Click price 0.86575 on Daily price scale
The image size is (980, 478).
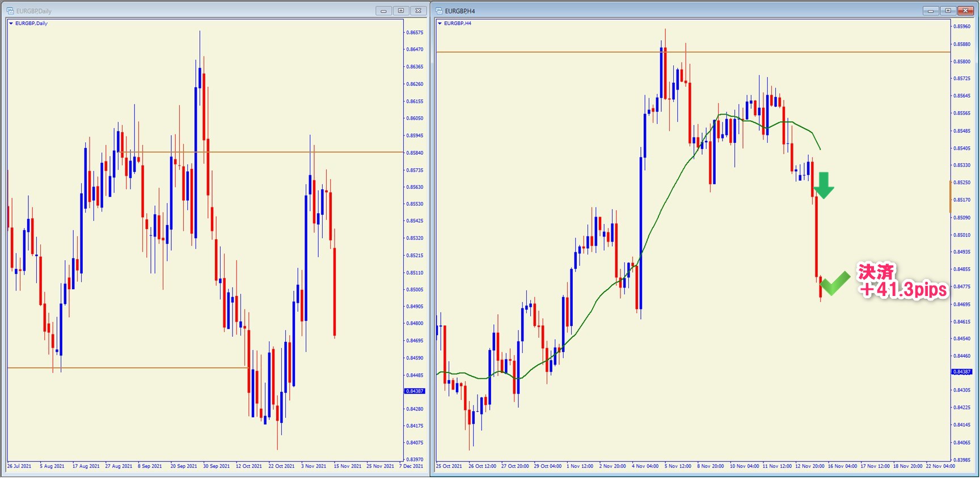coord(415,33)
